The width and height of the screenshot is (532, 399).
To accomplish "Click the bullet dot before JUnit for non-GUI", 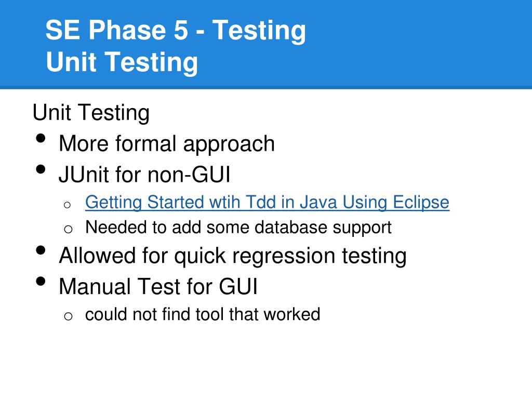I will 41,169.
